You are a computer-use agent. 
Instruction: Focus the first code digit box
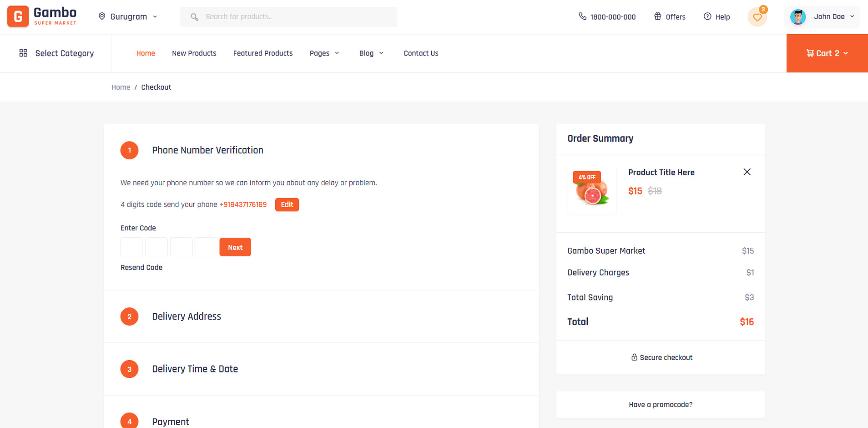tap(131, 247)
